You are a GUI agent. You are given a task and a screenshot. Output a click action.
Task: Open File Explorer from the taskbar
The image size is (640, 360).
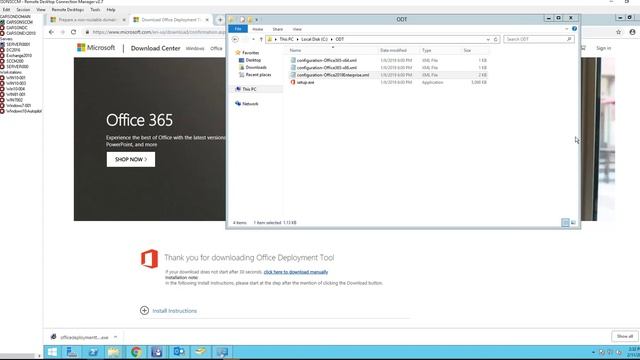point(114,352)
